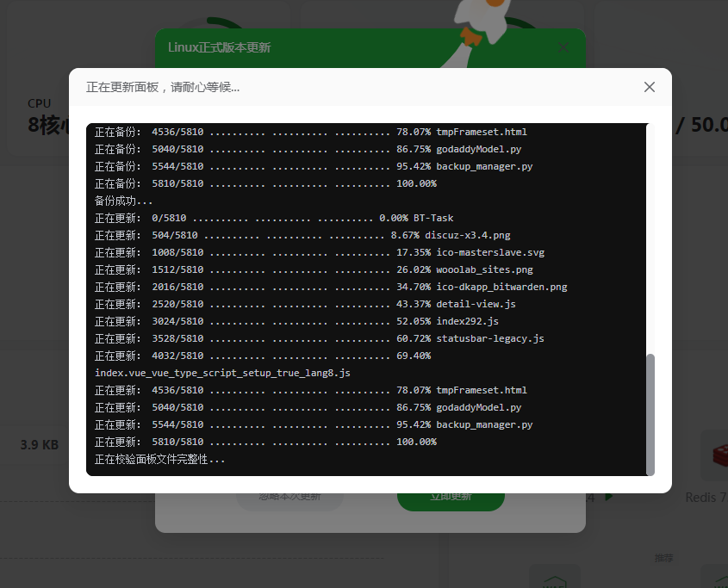Click the green play triangle near the panel
The height and width of the screenshot is (588, 728).
pyautogui.click(x=608, y=497)
